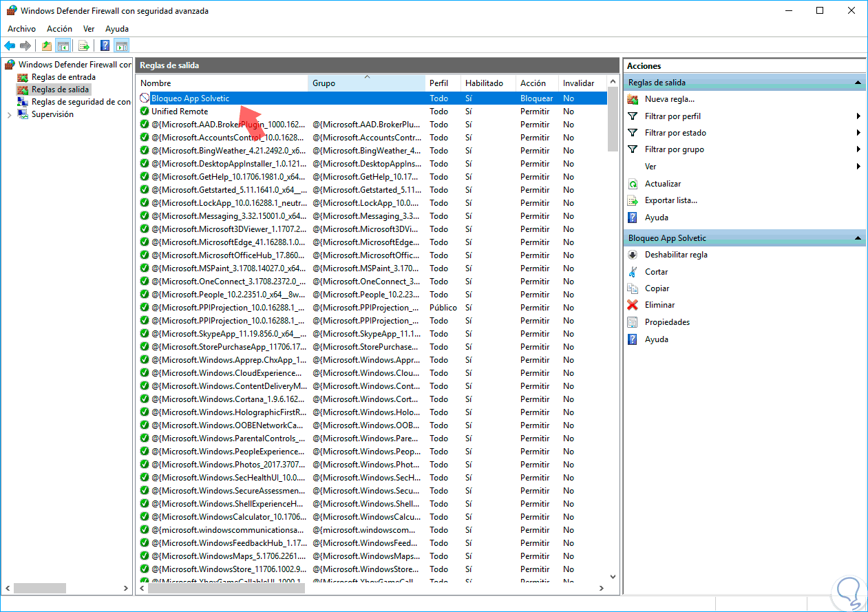Open the Ayuda menu in menu bar
Image resolution: width=868 pixels, height=612 pixels.
(x=117, y=29)
